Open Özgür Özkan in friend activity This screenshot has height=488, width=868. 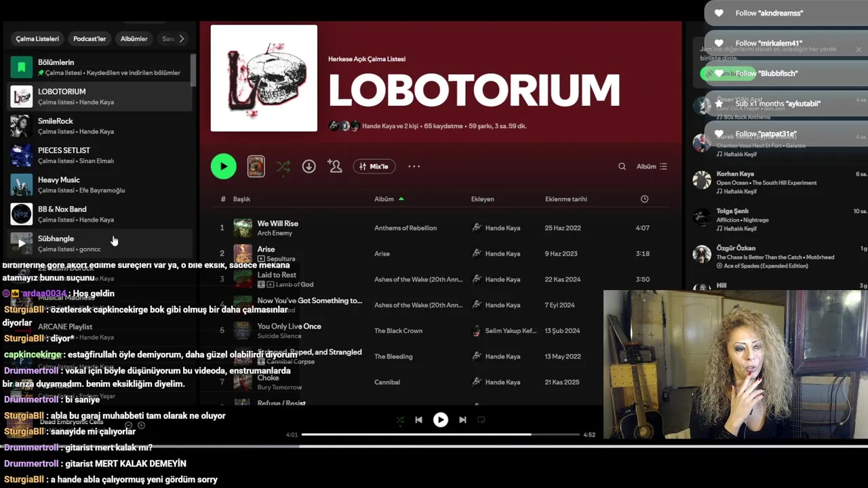point(736,248)
